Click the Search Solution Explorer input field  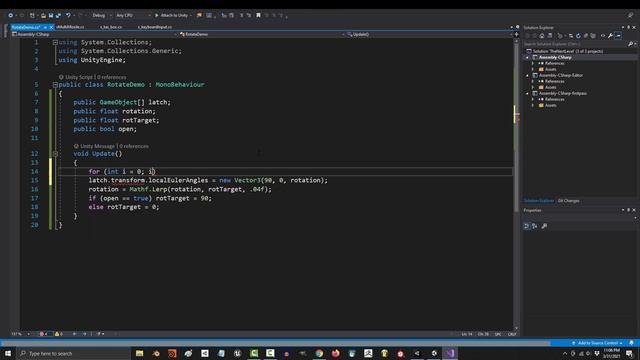pyautogui.click(x=575, y=44)
